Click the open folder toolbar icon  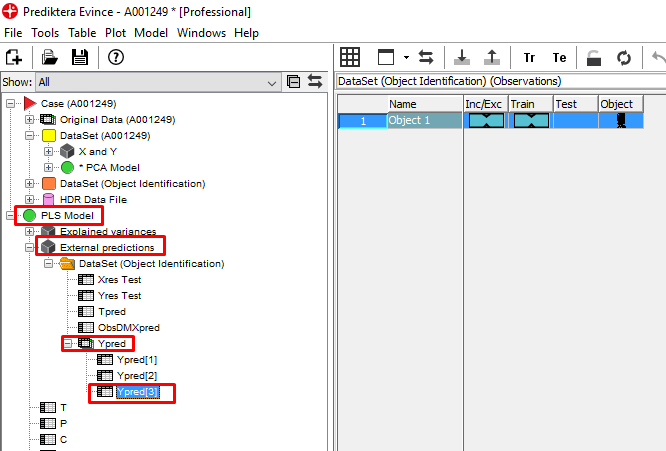click(x=50, y=57)
